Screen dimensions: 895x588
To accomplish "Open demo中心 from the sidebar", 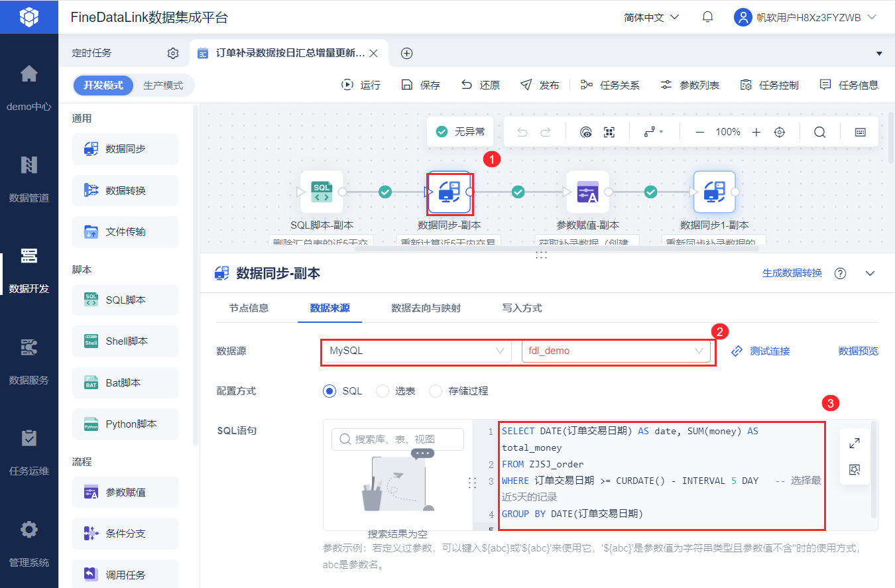I will click(29, 88).
